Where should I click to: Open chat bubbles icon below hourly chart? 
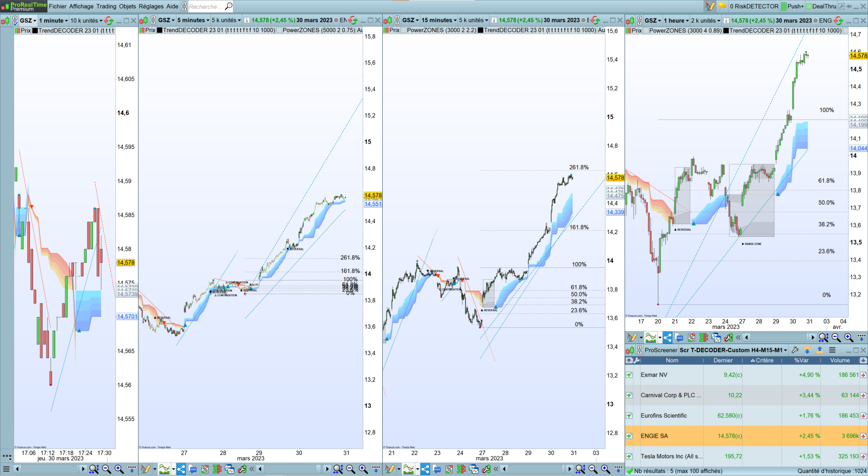click(679, 338)
